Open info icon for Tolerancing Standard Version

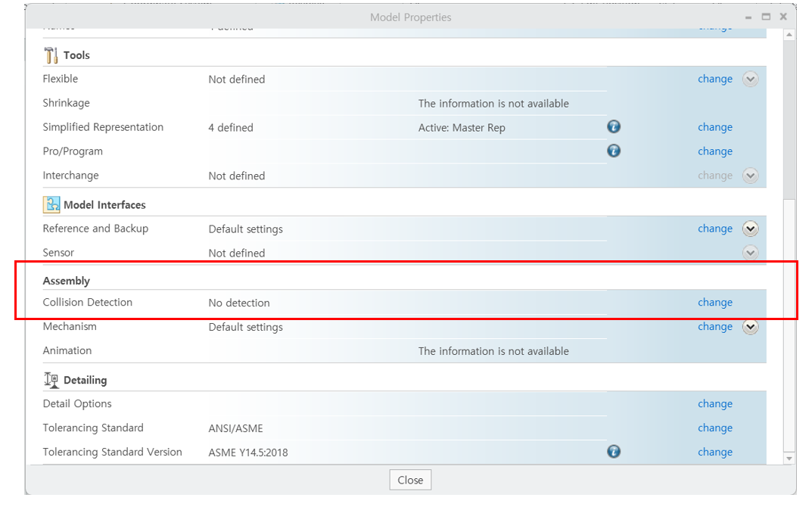point(614,452)
